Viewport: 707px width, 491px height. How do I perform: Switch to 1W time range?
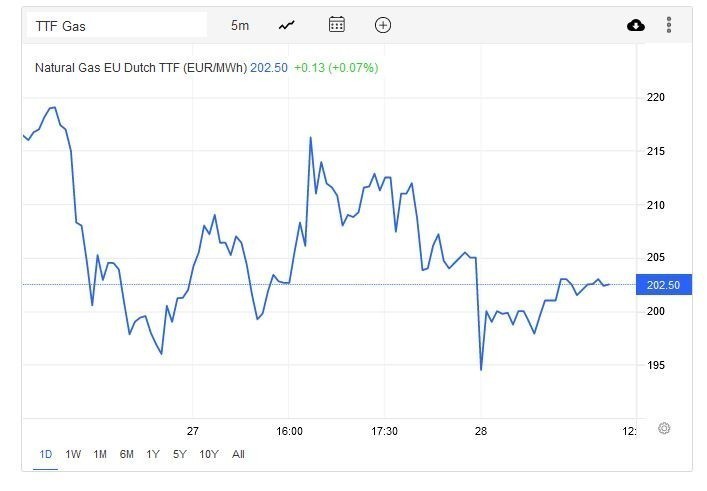[73, 454]
